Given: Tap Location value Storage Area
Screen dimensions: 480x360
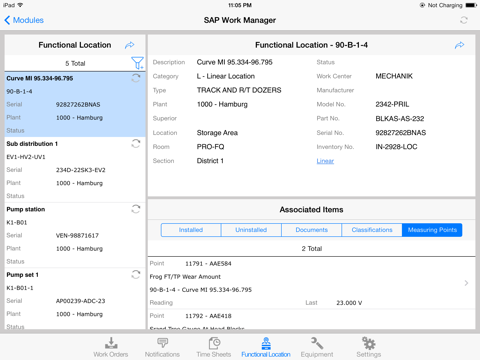Looking at the screenshot, I should click(x=217, y=133).
